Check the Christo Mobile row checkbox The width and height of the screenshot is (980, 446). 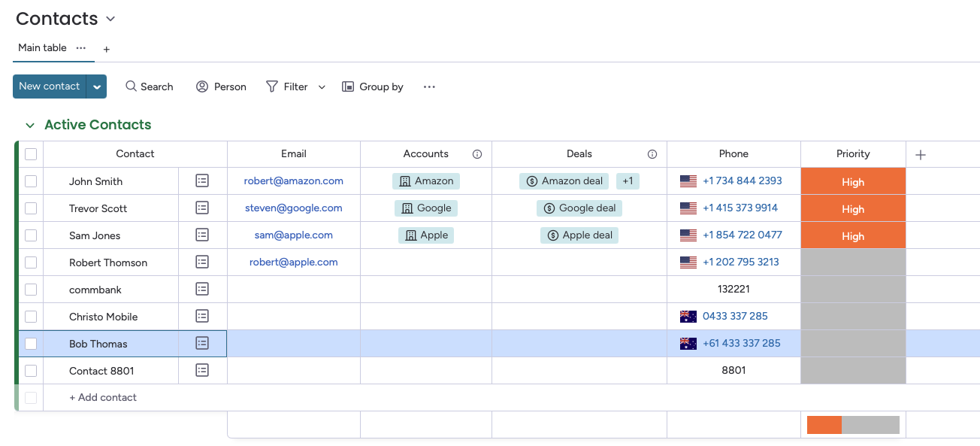[31, 317]
